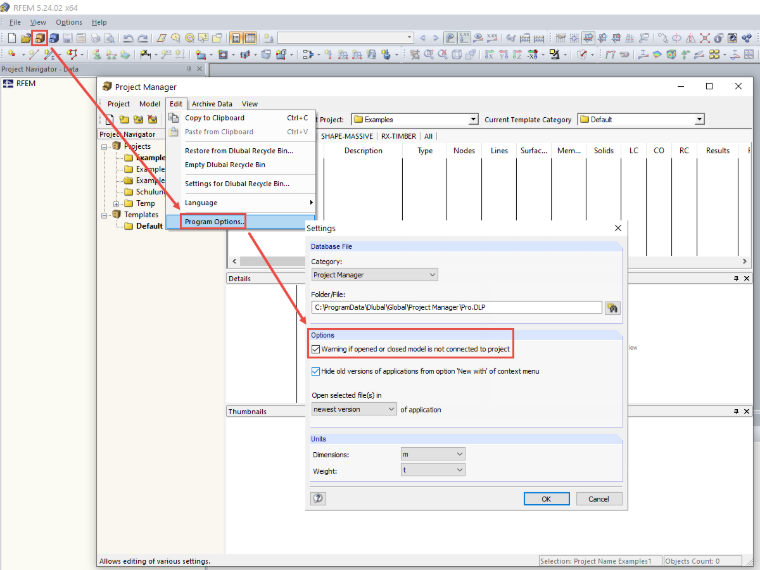Click the red cross-arrows icon in RFEM toolbar
This screenshot has height=570, width=760.
click(704, 38)
